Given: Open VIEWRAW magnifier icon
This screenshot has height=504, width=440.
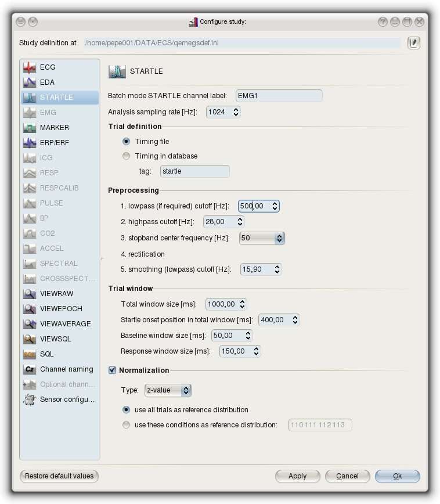Looking at the screenshot, I should (x=30, y=294).
